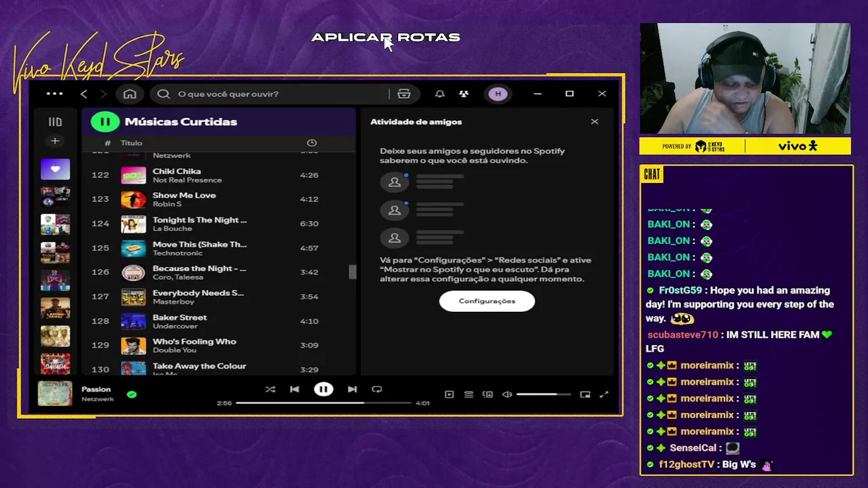Go forward with the right arrow in Spotify
This screenshot has height=488, width=868.
pyautogui.click(x=103, y=94)
